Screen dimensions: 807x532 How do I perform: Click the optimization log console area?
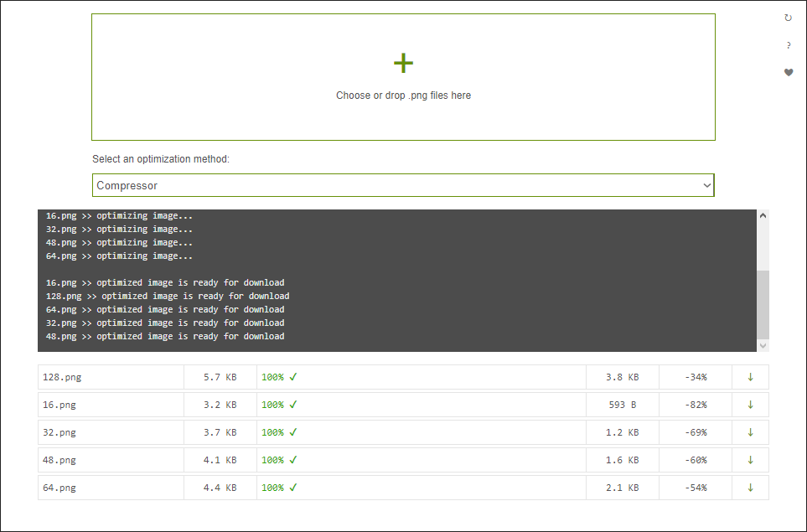point(394,276)
